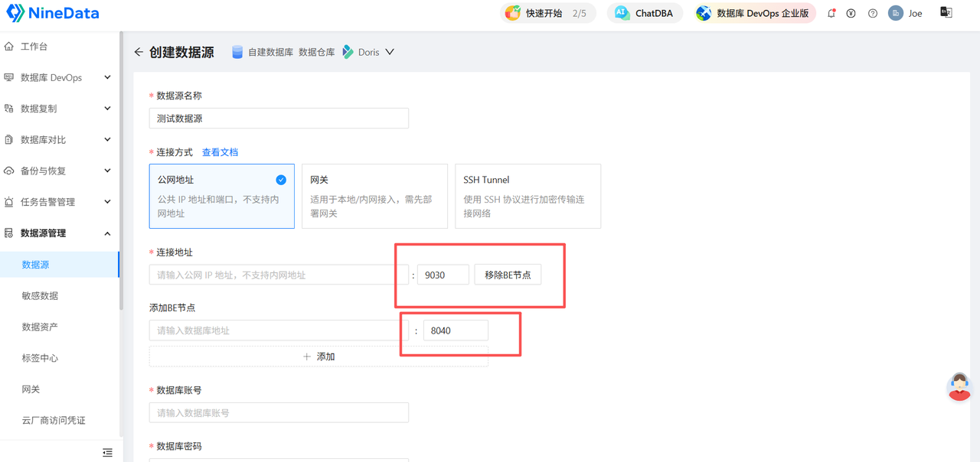Viewport: 980px width, 462px height.
Task: Click the Joe user avatar
Action: (x=895, y=13)
